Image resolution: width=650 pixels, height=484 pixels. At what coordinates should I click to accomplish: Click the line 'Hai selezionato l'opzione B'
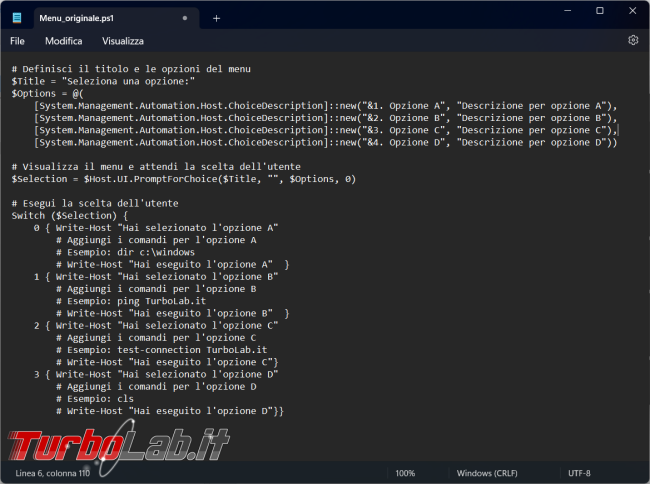tap(156, 277)
